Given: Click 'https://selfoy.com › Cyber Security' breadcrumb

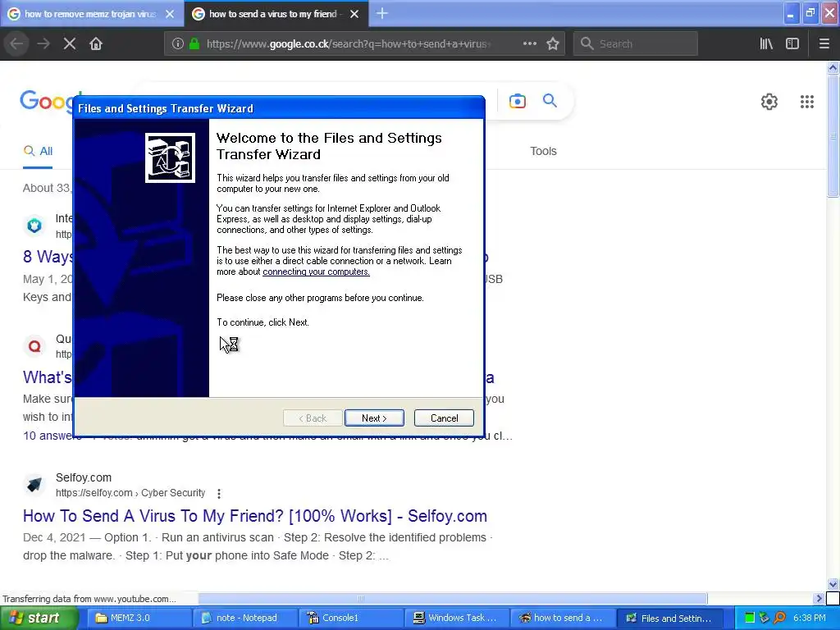Looking at the screenshot, I should click(130, 493).
